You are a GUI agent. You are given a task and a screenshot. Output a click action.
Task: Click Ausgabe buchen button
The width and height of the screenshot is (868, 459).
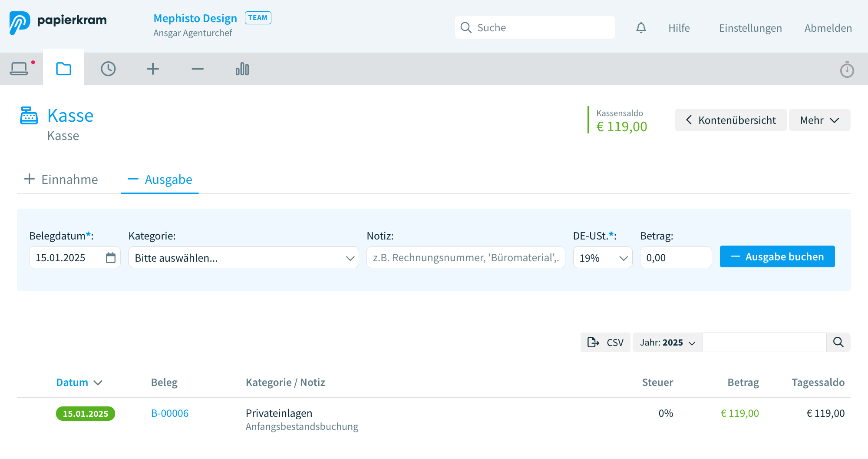[777, 256]
